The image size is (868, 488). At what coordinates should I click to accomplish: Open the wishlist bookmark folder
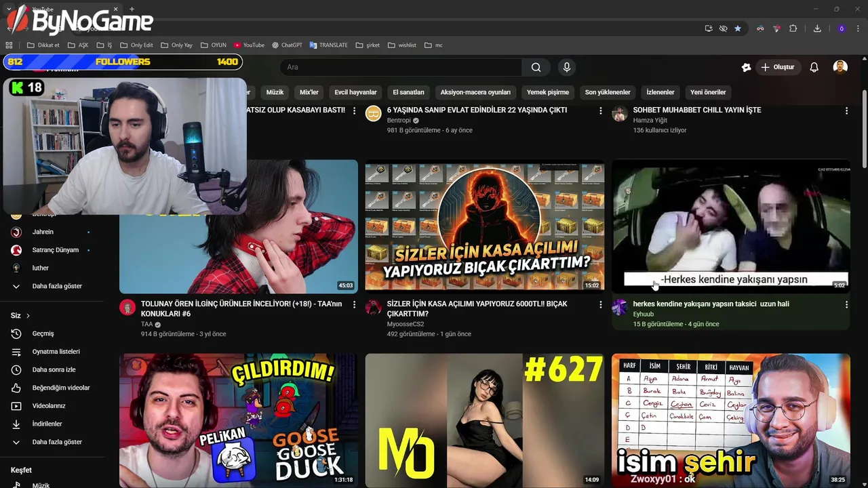(402, 45)
